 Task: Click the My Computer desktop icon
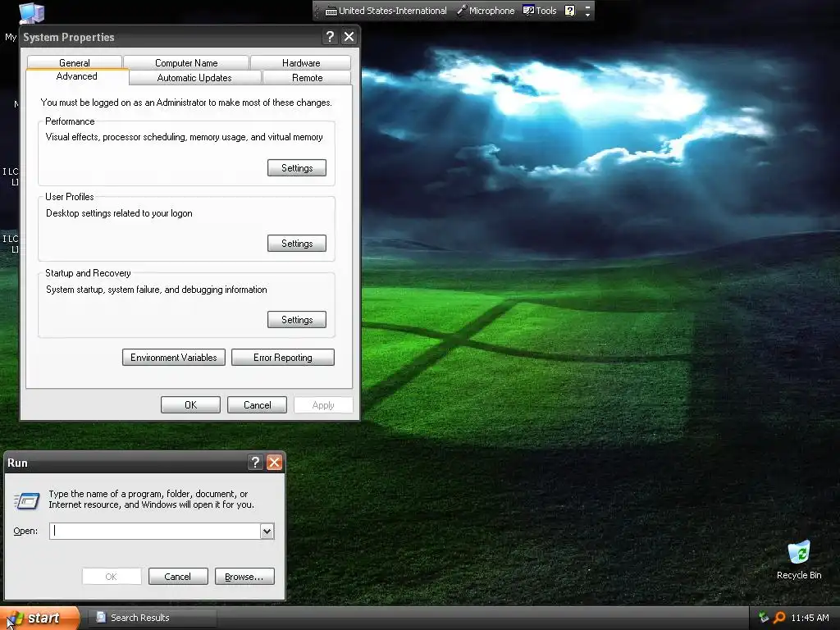click(31, 13)
